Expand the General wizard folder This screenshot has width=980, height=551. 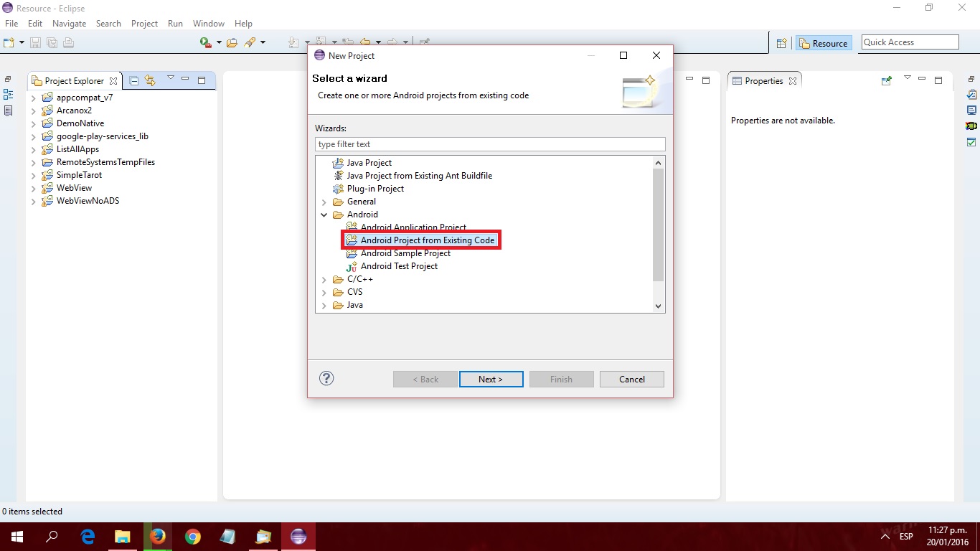[324, 202]
